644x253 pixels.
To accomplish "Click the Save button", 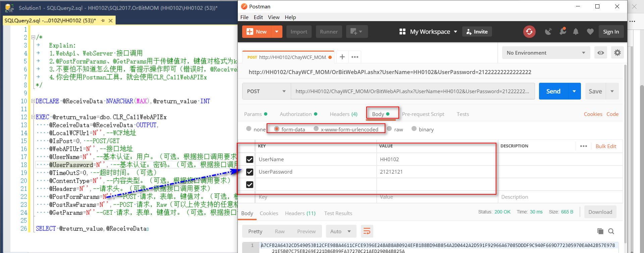I will (595, 91).
